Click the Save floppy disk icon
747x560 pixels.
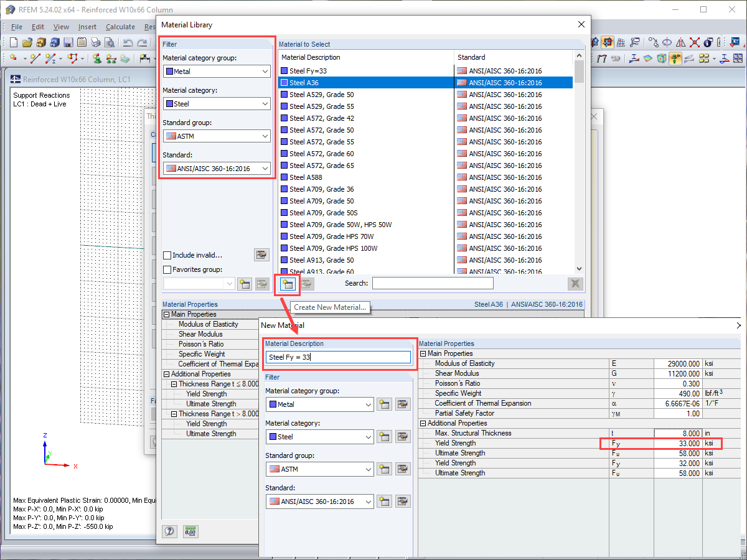68,42
